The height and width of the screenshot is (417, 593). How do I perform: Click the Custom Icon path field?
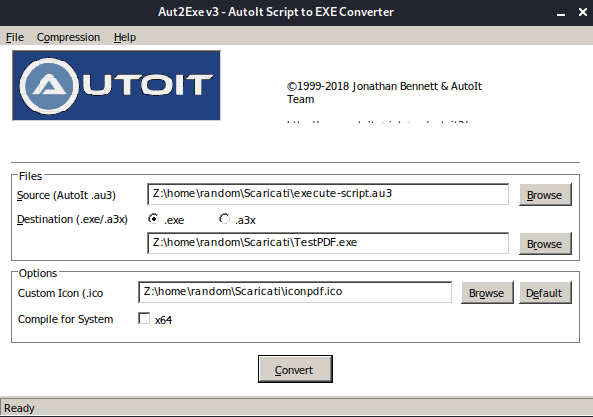295,292
